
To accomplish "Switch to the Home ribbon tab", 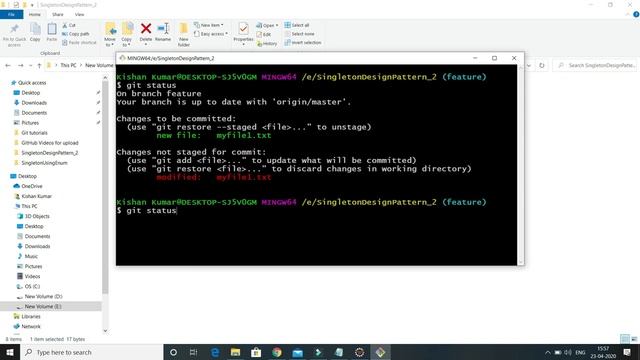I will click(35, 14).
